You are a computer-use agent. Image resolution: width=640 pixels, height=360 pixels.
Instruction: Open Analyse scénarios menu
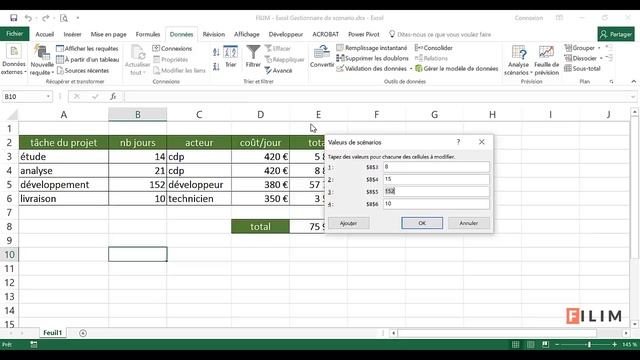pos(518,60)
